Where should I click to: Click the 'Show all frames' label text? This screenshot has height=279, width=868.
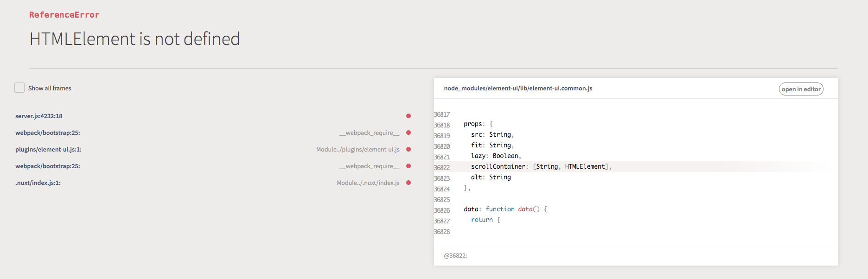click(x=50, y=88)
